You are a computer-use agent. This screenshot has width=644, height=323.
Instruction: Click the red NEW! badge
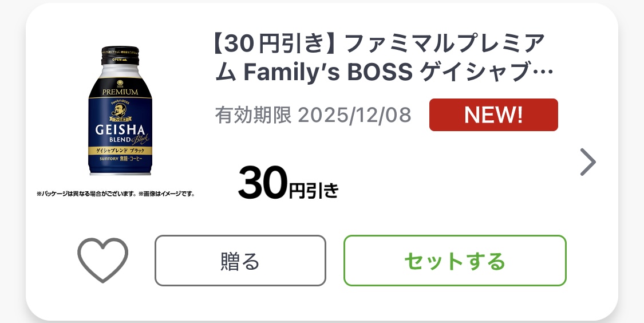pos(493,115)
